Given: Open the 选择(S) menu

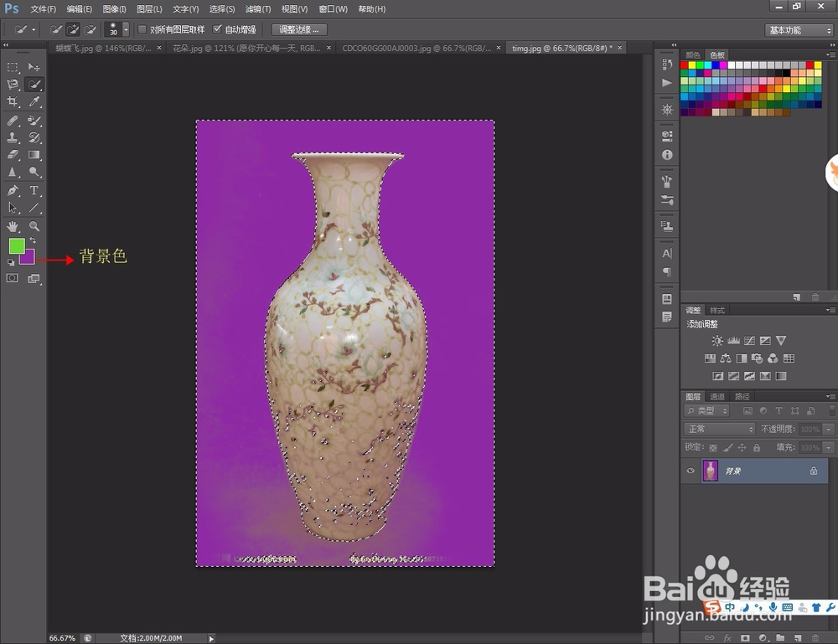Looking at the screenshot, I should (x=222, y=9).
